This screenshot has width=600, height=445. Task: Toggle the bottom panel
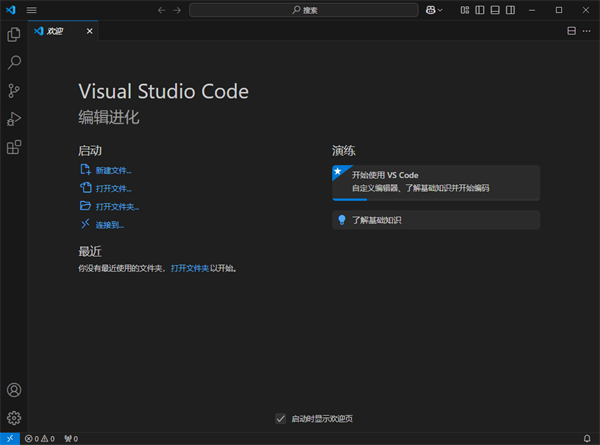(495, 10)
